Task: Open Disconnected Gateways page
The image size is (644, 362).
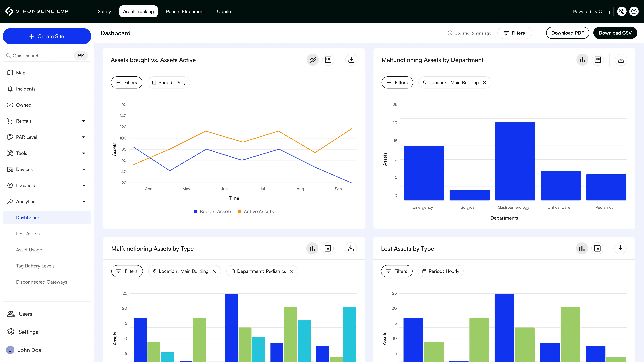Action: (x=47, y=282)
